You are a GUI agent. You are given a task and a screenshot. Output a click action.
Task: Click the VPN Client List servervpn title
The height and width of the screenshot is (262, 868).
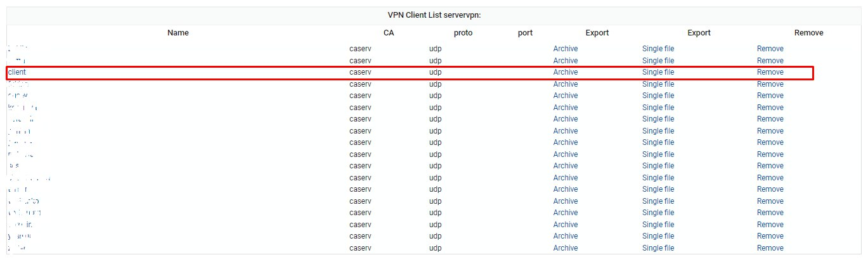point(434,15)
